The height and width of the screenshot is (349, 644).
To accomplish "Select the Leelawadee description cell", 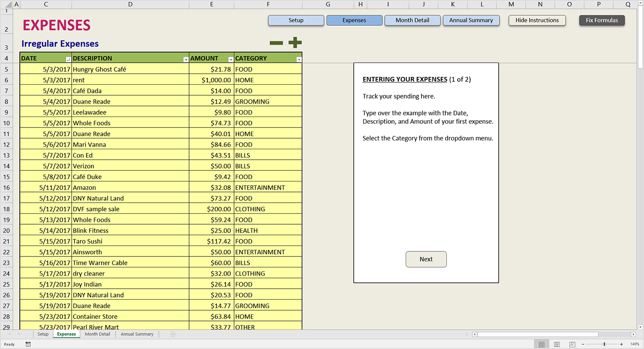I will [x=130, y=112].
